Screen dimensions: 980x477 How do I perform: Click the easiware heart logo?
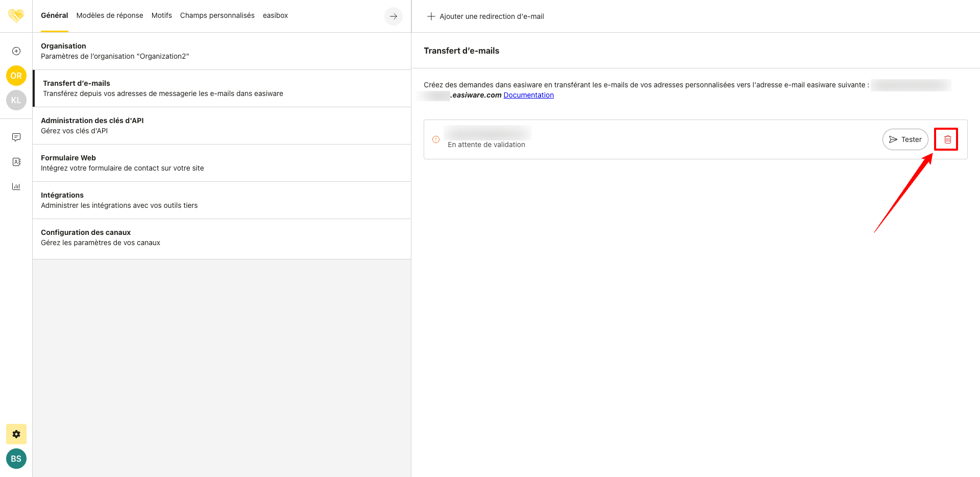click(x=16, y=16)
